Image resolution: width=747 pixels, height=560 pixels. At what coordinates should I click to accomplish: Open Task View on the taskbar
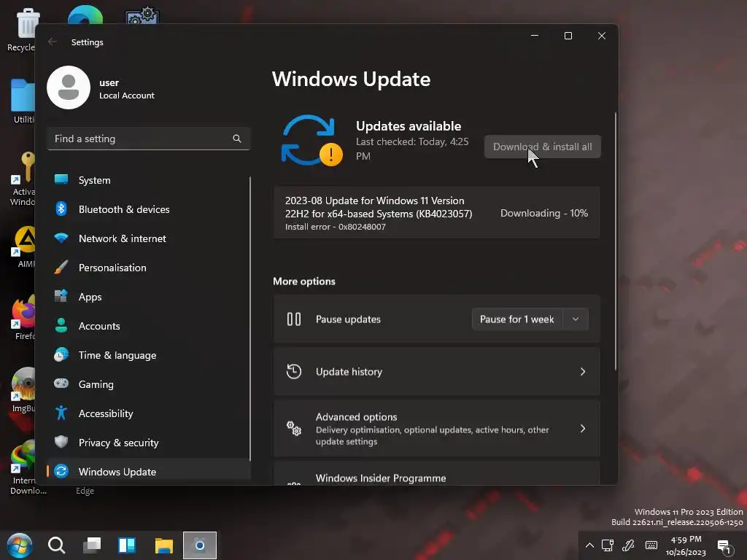tap(91, 545)
